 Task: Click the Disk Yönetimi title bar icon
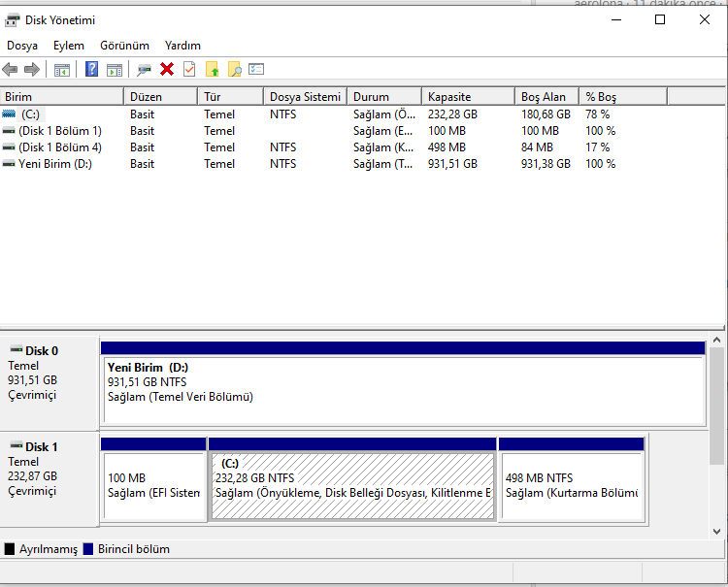coord(12,20)
